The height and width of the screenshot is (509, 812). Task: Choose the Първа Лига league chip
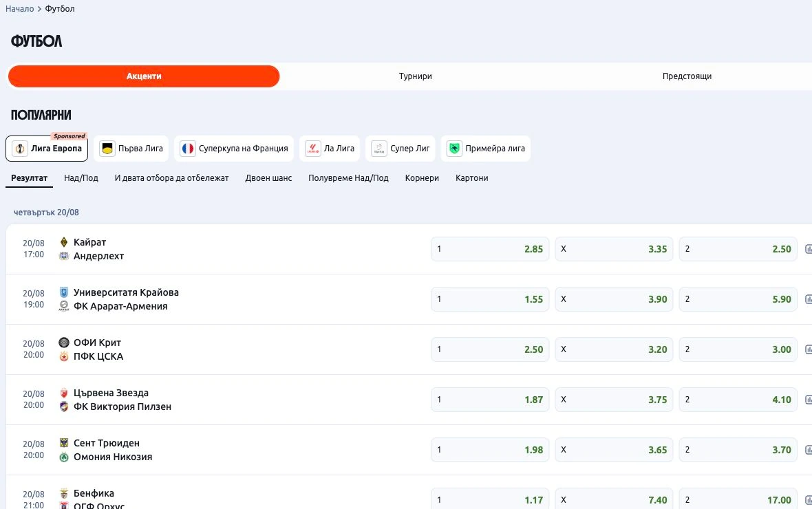pyautogui.click(x=131, y=149)
